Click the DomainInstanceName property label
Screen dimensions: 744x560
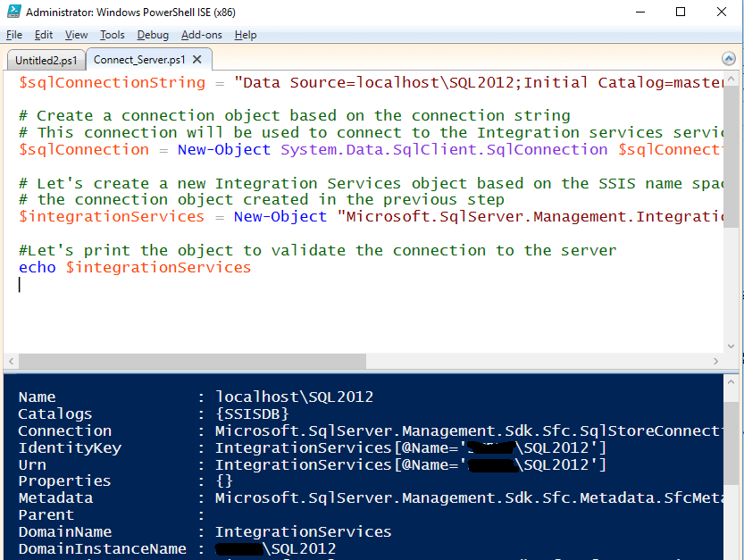tap(102, 549)
